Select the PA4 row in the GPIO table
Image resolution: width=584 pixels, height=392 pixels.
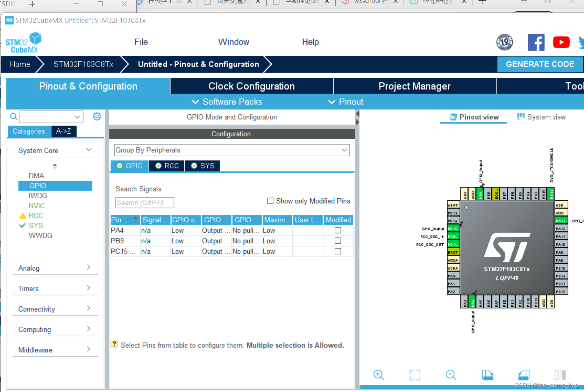[232, 230]
